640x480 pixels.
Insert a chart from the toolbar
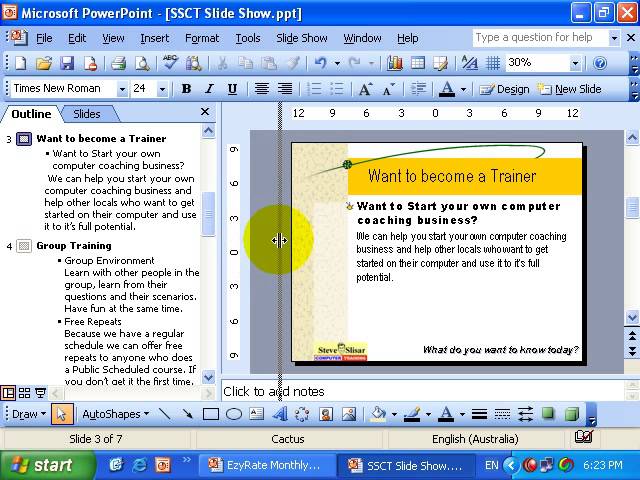[395, 63]
